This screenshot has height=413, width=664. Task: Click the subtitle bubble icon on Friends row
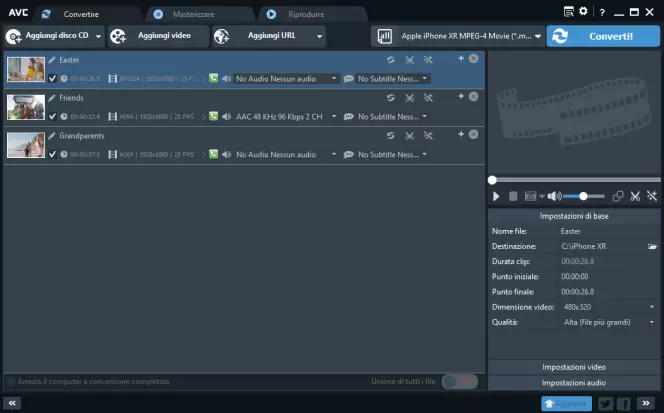pos(349,116)
